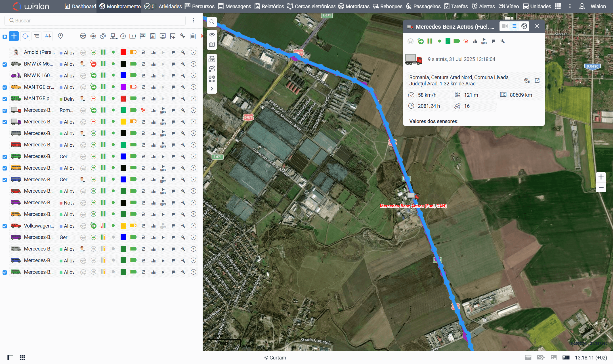Click the red square color in Arnold row

tap(123, 52)
